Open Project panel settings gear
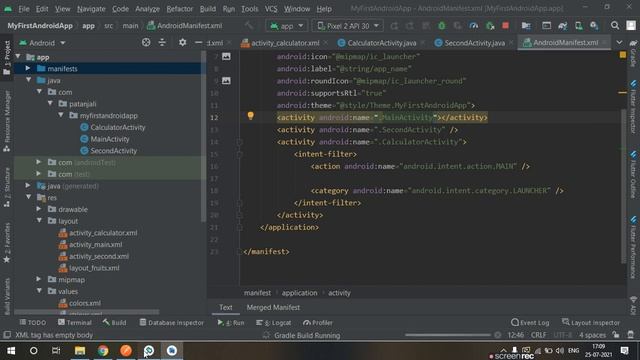The image size is (640, 360). pyautogui.click(x=182, y=42)
